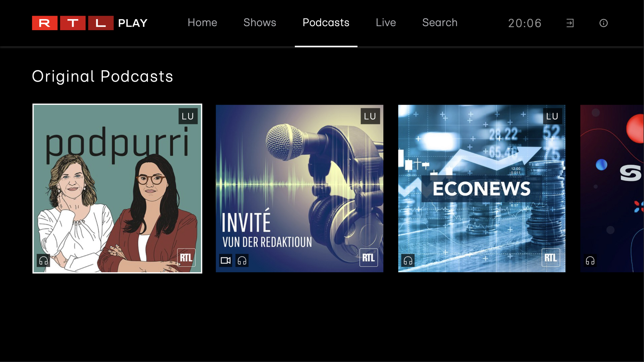Open the partially visible fourth podcast
This screenshot has height=362, width=644.
tap(612, 188)
